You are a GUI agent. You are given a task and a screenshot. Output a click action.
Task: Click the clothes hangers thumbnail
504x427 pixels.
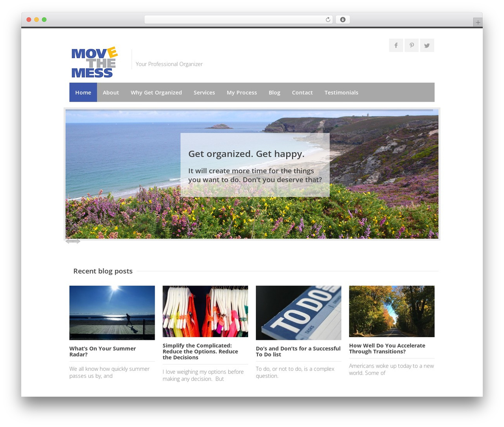coord(205,311)
